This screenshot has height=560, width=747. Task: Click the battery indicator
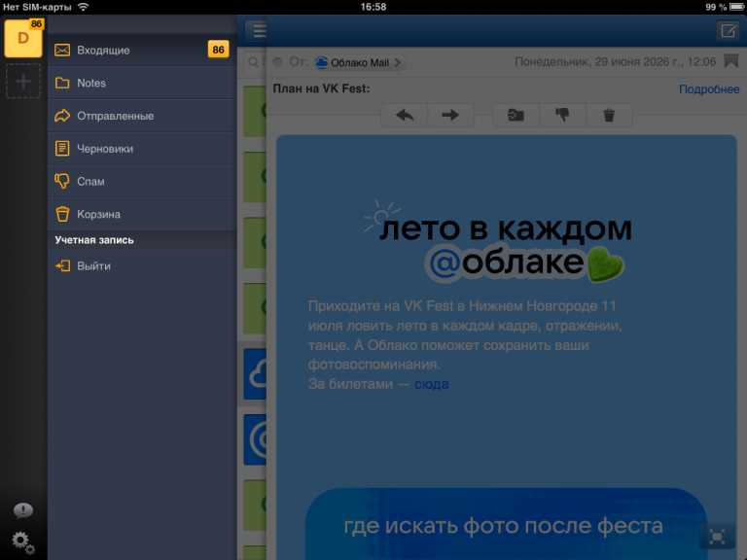click(736, 7)
